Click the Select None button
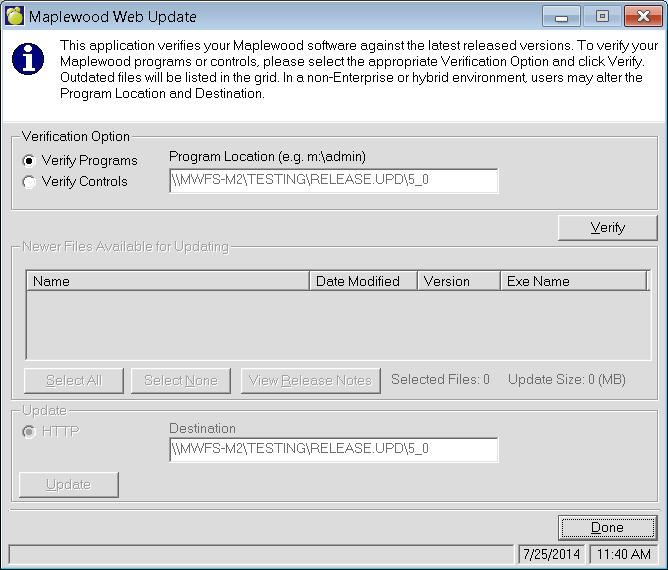This screenshot has height=570, width=668. point(180,380)
